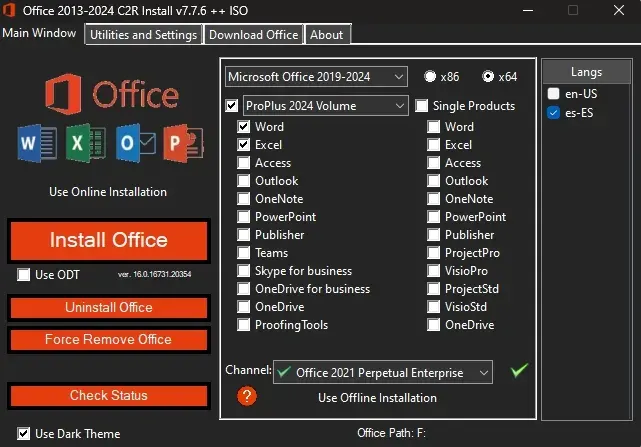Check Outlook under Single Products

coord(434,181)
